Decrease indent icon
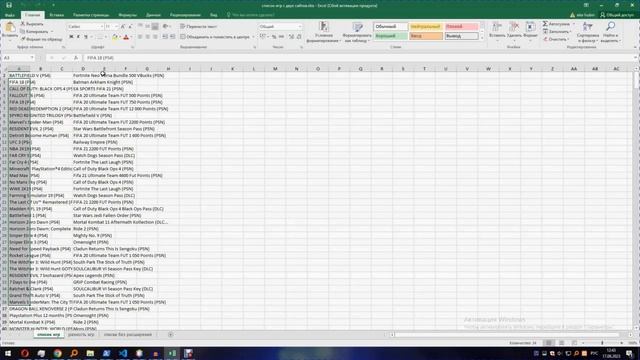 coord(165,37)
